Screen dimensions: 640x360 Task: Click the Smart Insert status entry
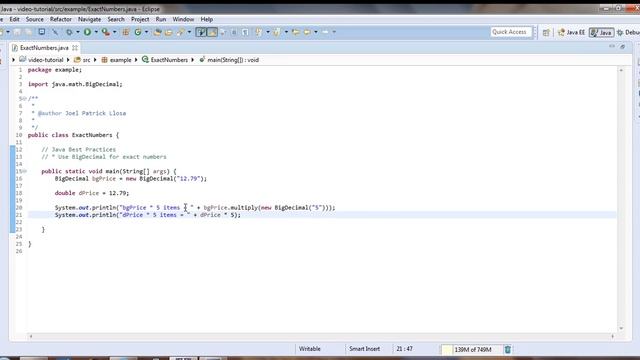tap(364, 349)
